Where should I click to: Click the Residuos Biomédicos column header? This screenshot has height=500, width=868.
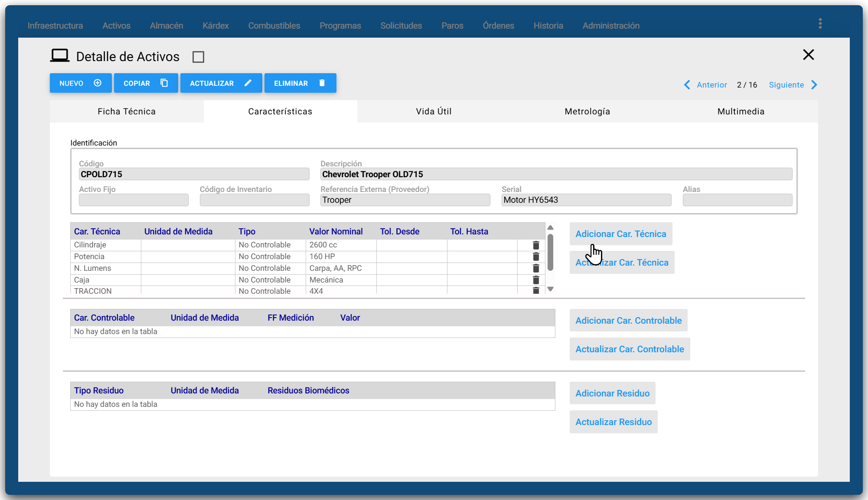[x=308, y=390]
